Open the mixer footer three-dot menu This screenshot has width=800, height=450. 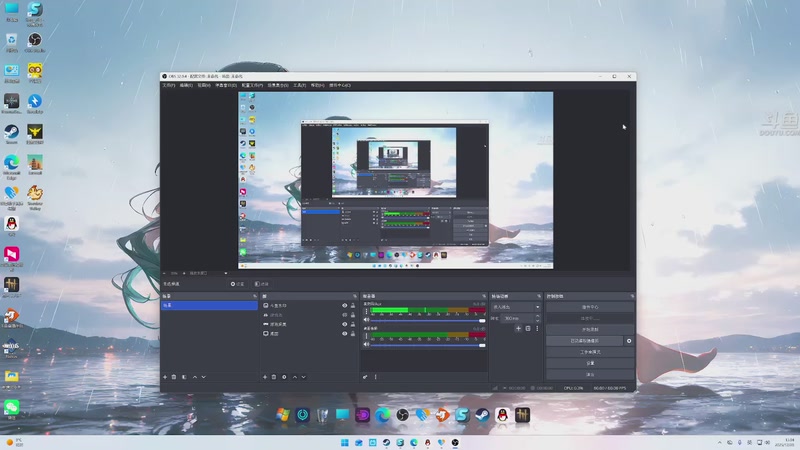376,377
